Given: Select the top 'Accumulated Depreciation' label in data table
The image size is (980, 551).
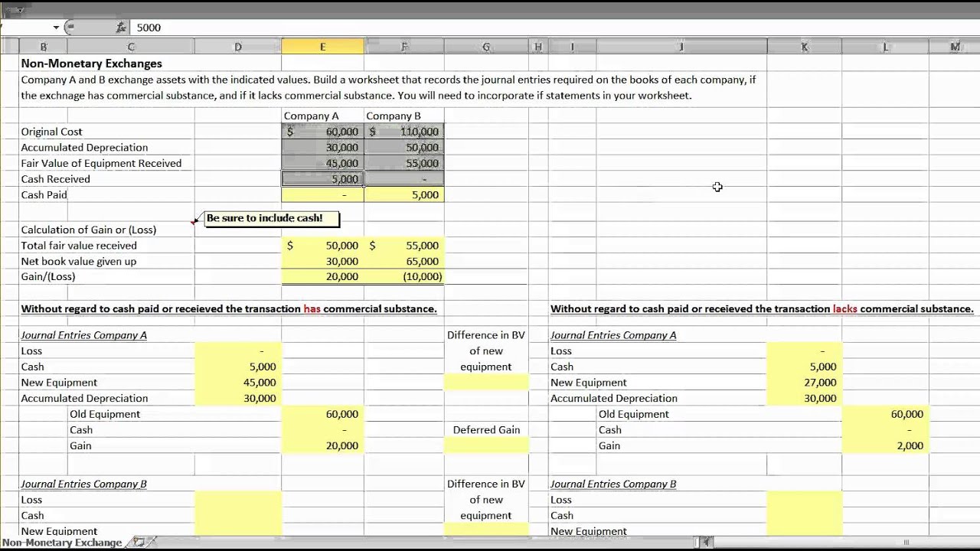Looking at the screenshot, I should click(x=84, y=148).
